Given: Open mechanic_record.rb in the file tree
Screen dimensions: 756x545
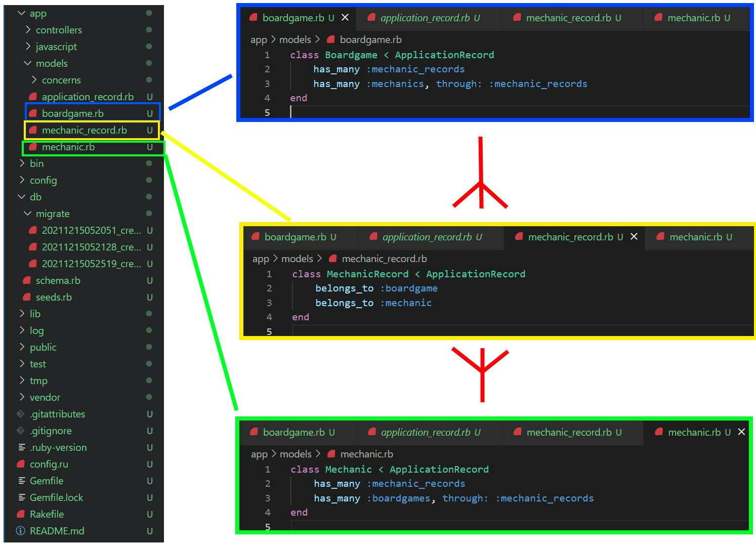Looking at the screenshot, I should (x=85, y=130).
